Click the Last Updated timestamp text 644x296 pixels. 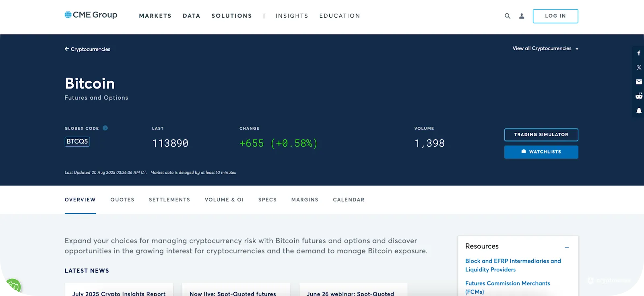click(105, 173)
